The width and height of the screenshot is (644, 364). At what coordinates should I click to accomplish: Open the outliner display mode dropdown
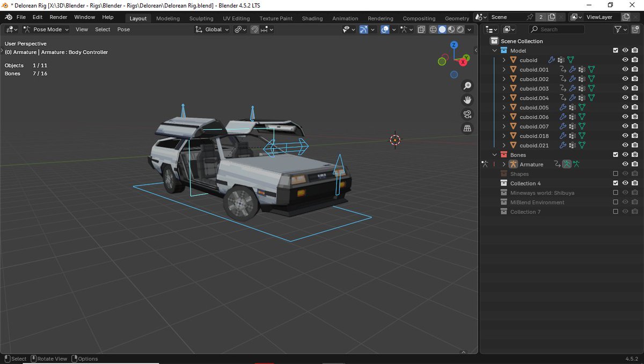tap(509, 30)
